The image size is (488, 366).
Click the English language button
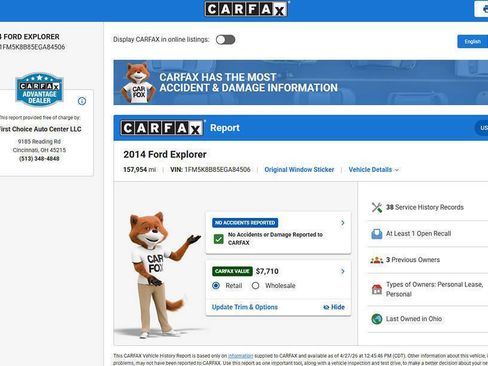tap(473, 42)
